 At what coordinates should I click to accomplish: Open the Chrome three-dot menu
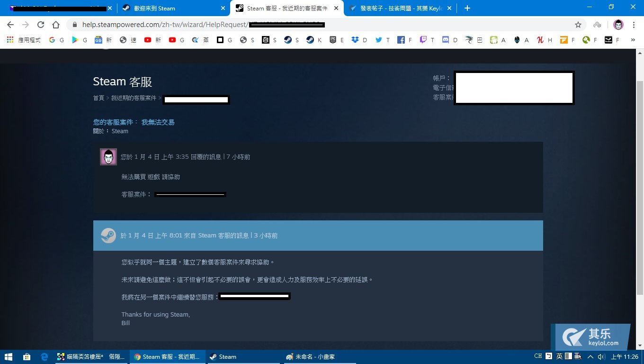(x=634, y=25)
